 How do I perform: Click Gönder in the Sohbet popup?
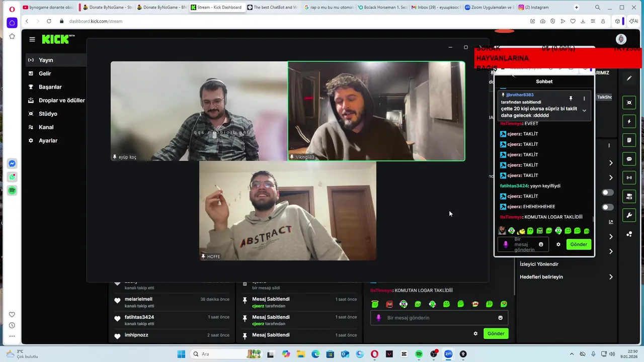click(x=579, y=244)
